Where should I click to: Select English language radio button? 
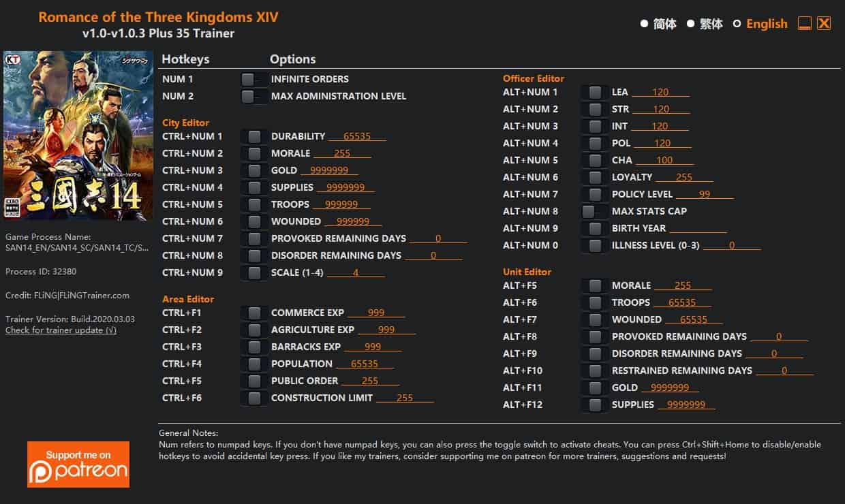737,24
